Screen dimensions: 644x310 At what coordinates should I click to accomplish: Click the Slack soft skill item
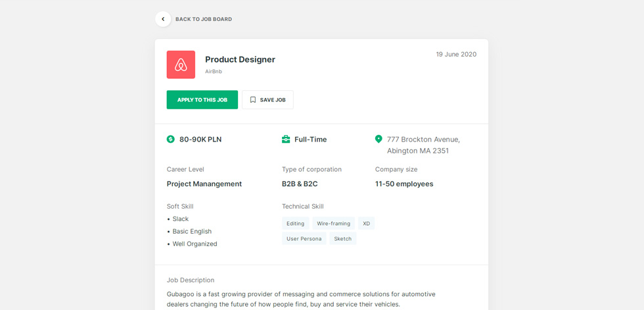pos(180,219)
